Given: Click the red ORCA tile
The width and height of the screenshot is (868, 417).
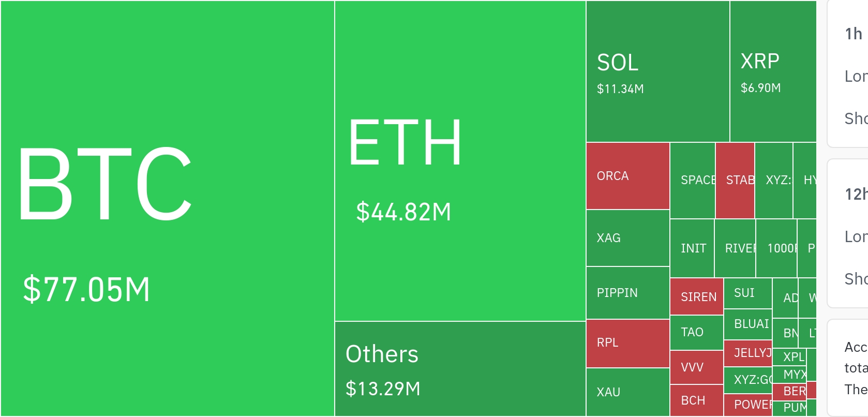Looking at the screenshot, I should (x=628, y=176).
